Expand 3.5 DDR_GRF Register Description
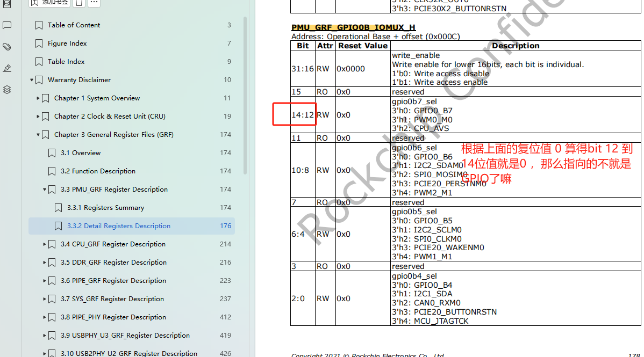 (x=45, y=262)
